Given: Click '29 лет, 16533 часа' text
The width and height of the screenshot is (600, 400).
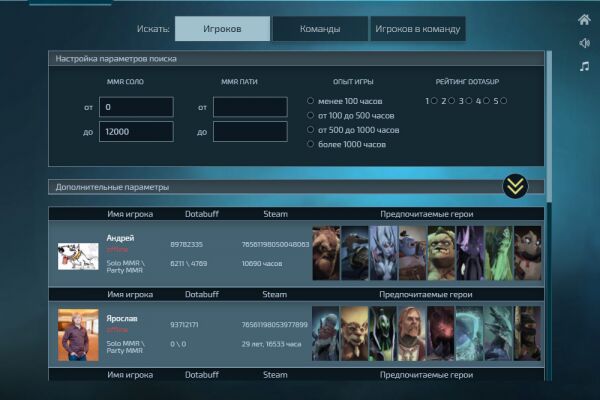Looking at the screenshot, I should click(x=271, y=344).
